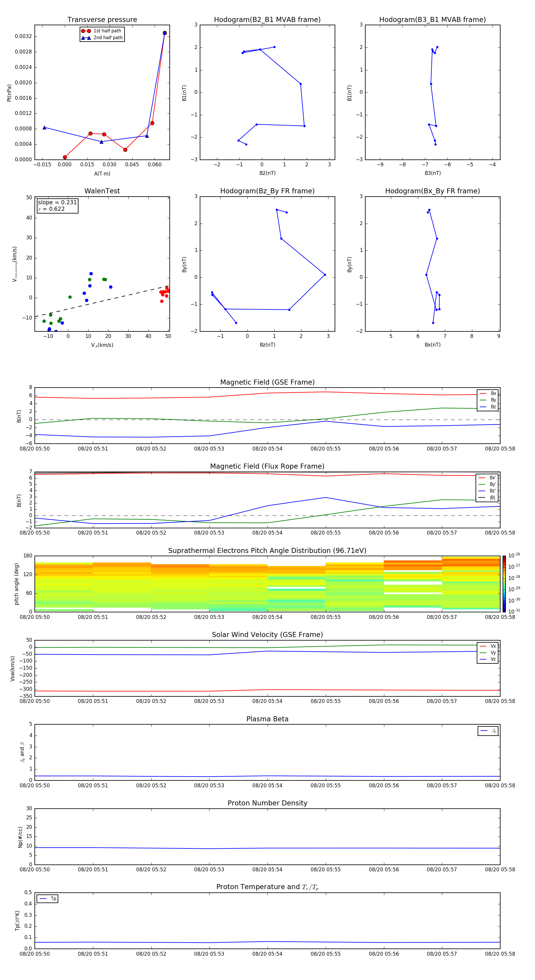The height and width of the screenshot is (980, 535).
Task: Select the 'r = 0.622' annotation
Action: click(51, 209)
